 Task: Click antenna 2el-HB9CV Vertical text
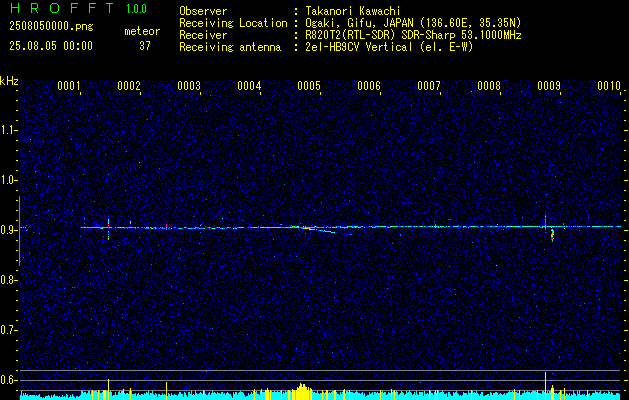359,47
